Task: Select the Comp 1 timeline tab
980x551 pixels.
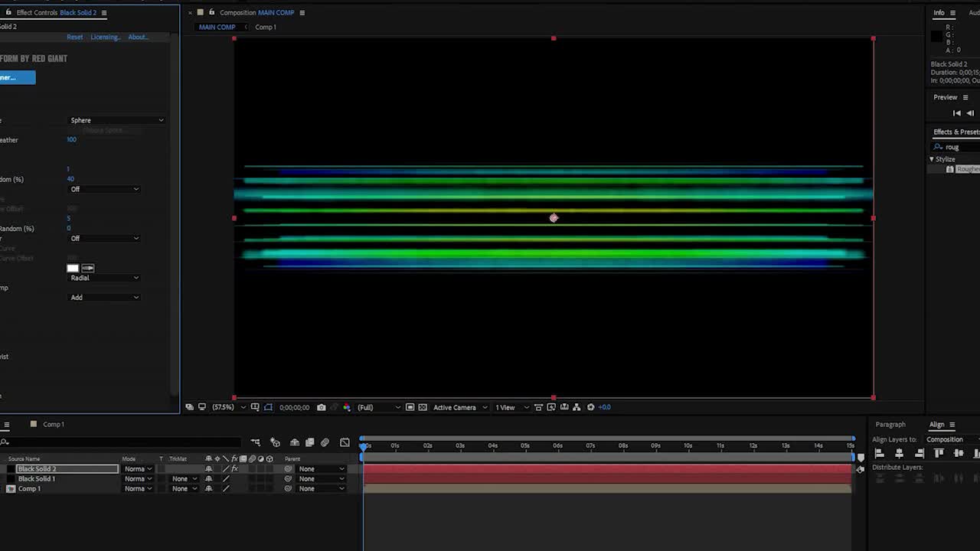Action: [54, 424]
